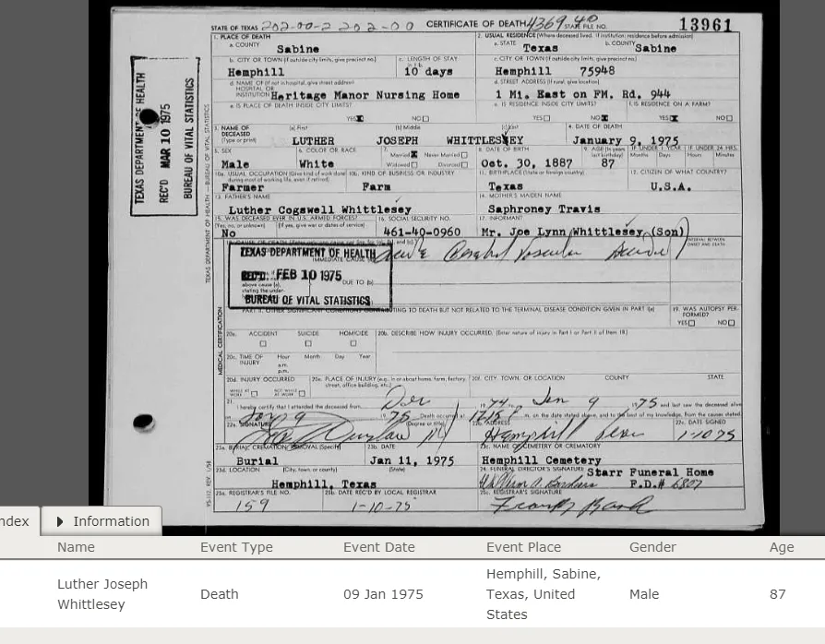Click the 'Farmer' occupation text on the certificate

tap(243, 187)
